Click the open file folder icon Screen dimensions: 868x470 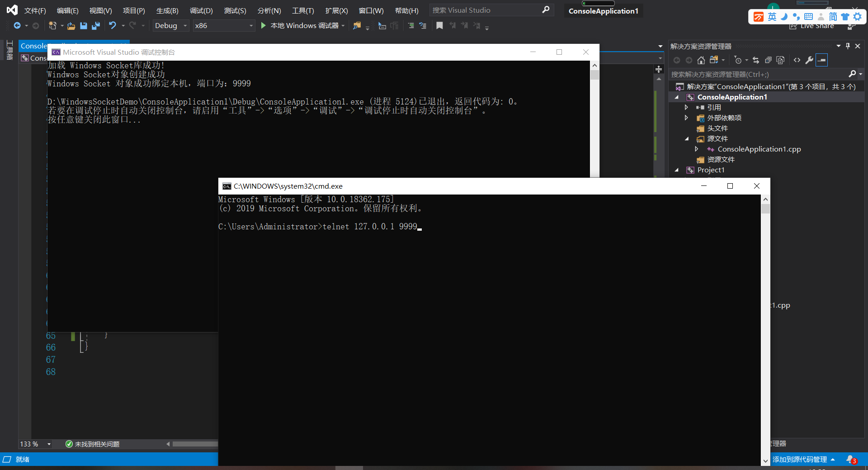coord(71,26)
